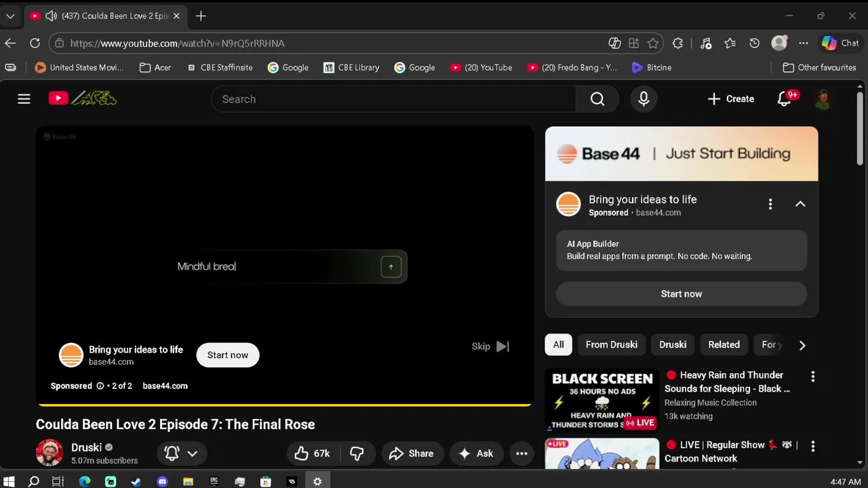Open browser history icon
The height and width of the screenshot is (488, 868).
(x=754, y=43)
